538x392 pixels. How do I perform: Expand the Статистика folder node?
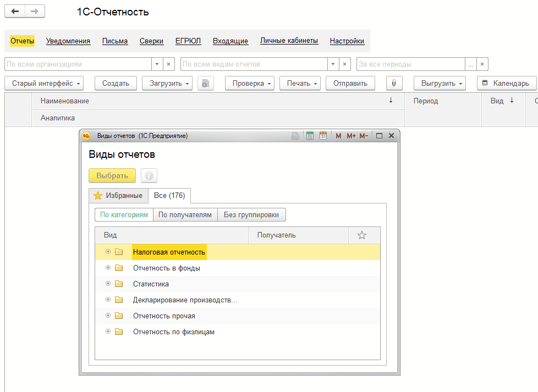pos(108,284)
